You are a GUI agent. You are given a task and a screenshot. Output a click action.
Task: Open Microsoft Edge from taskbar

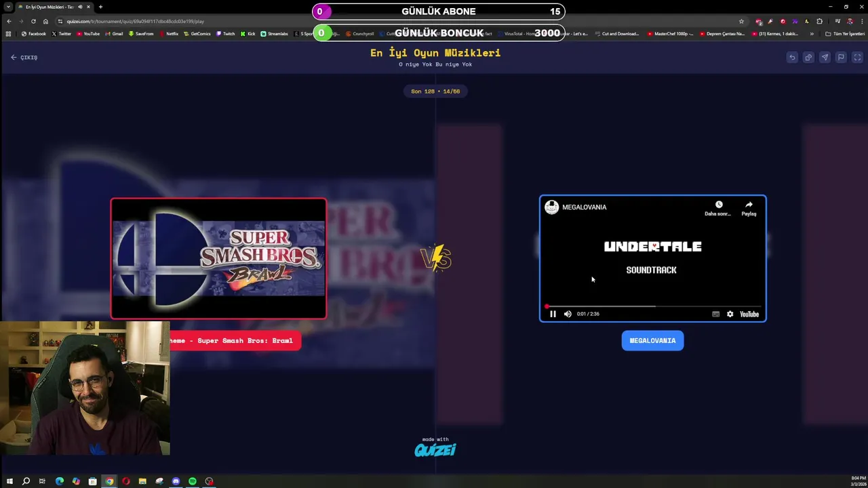[x=60, y=481]
